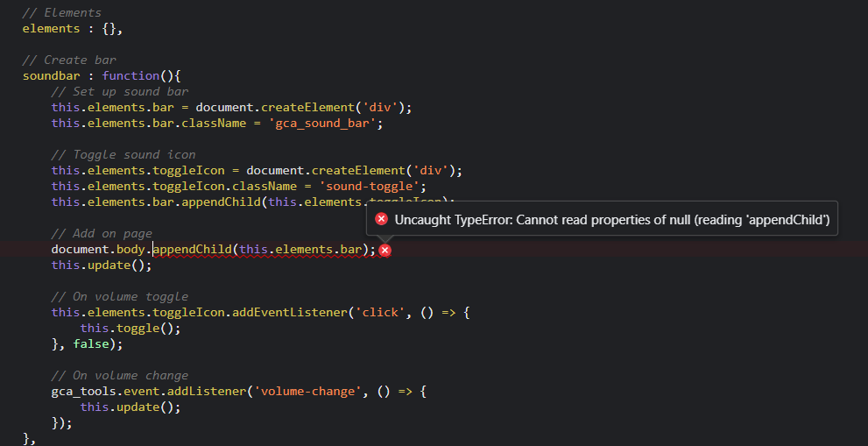This screenshot has width=868, height=446.
Task: Click the toggleIcon createElement('div') line
Action: (x=257, y=171)
